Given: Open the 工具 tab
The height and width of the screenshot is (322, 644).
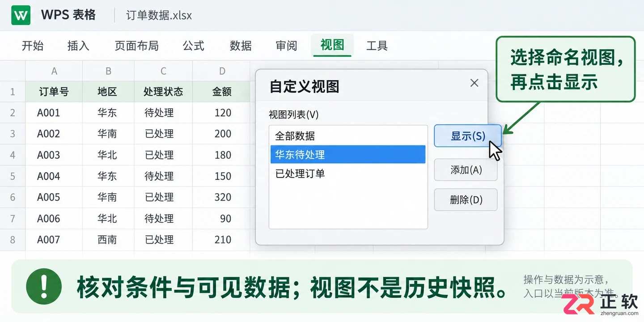Looking at the screenshot, I should 377,46.
